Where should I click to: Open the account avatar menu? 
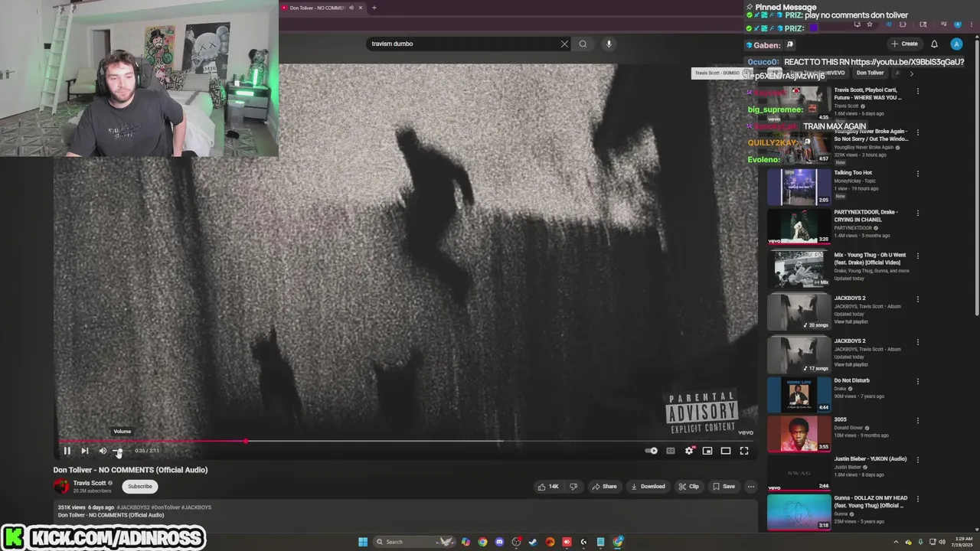pyautogui.click(x=956, y=44)
